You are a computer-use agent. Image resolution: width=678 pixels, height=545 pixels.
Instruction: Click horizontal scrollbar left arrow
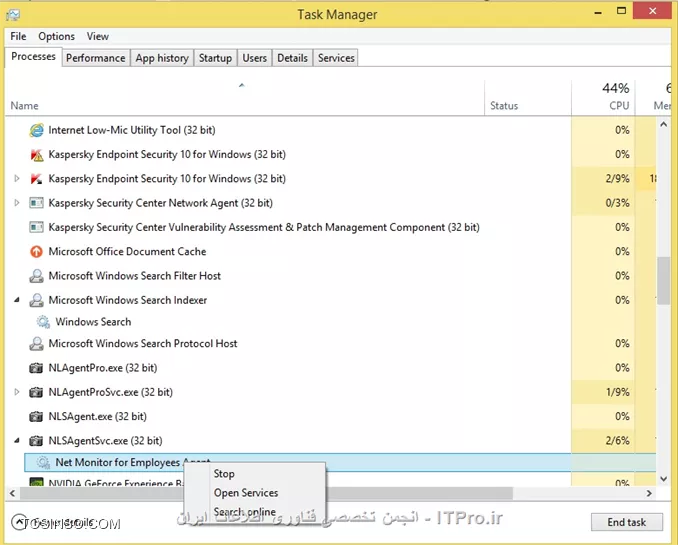click(13, 493)
